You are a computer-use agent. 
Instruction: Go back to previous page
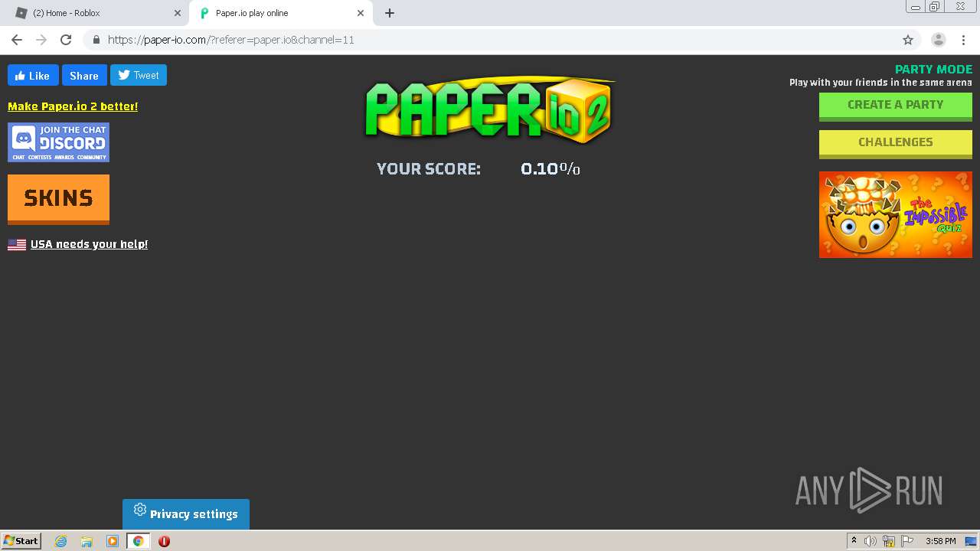[x=17, y=40]
